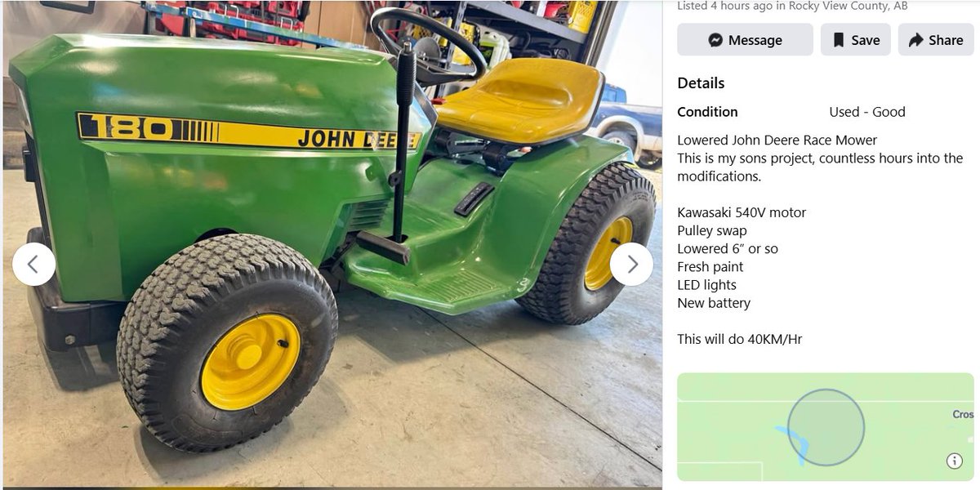This screenshot has height=490, width=980.
Task: Select the Used - Good condition text
Action: [x=867, y=112]
